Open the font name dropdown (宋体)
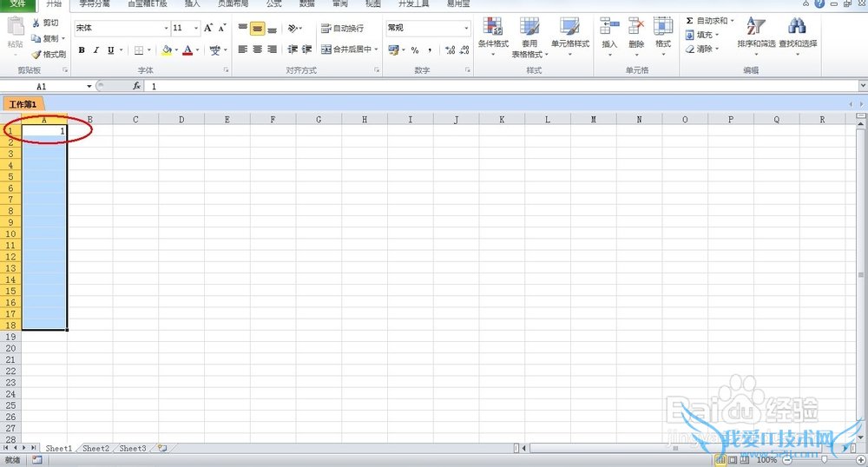 (x=166, y=28)
